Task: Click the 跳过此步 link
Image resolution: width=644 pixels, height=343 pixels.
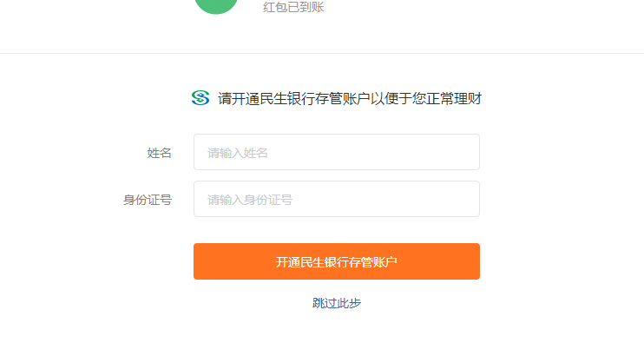Action: point(337,303)
